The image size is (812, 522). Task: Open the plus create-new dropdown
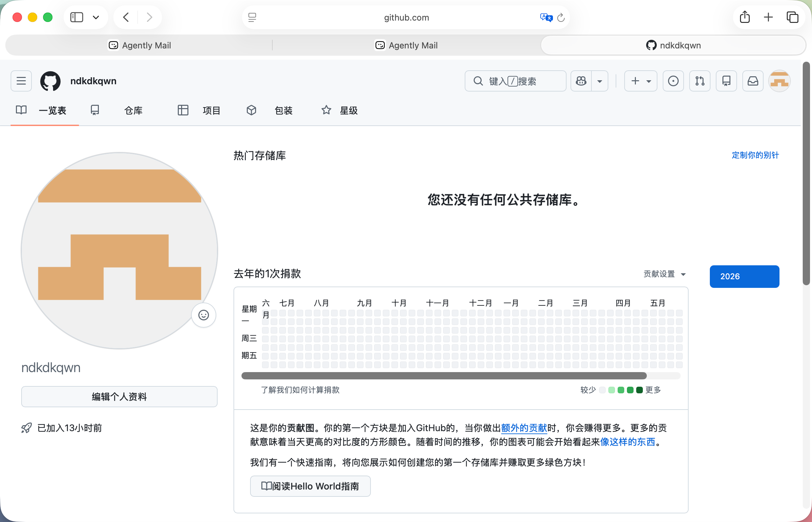641,81
